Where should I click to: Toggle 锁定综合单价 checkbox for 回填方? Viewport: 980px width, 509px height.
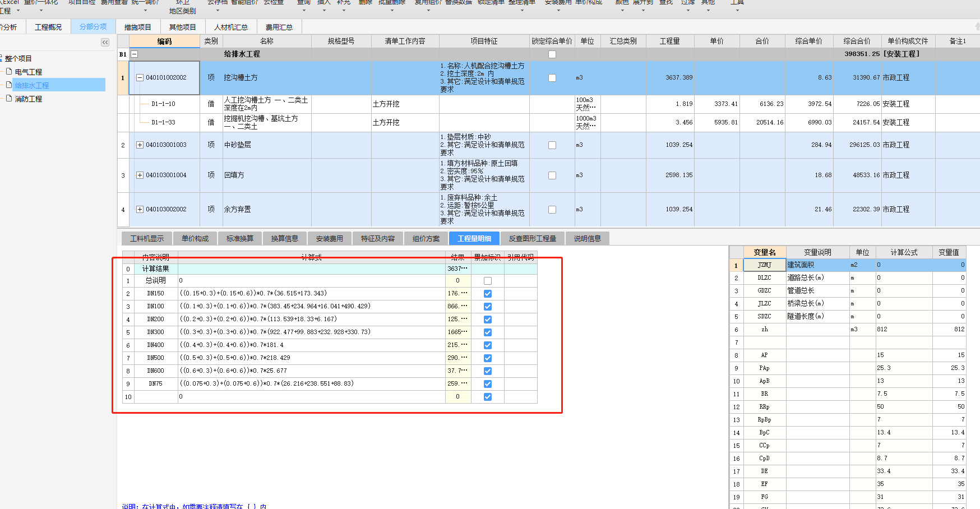pyautogui.click(x=552, y=175)
